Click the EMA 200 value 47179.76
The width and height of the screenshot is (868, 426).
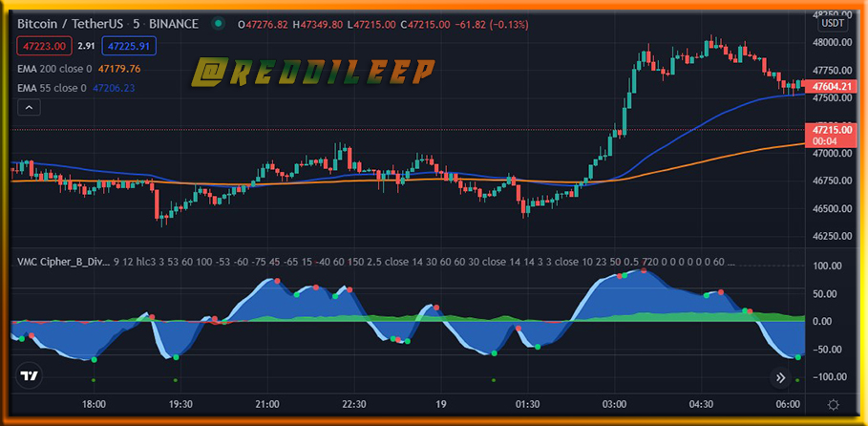pos(119,69)
